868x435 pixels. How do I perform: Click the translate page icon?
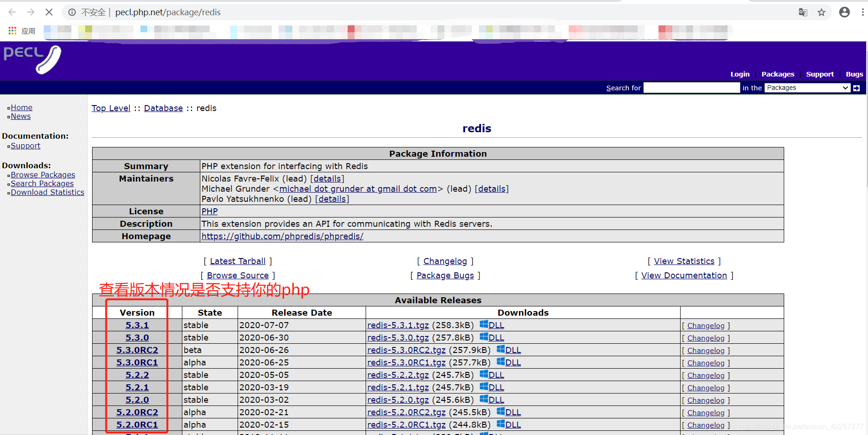tap(803, 12)
